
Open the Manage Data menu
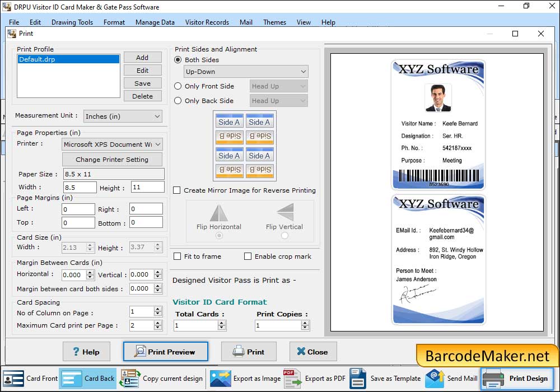click(155, 22)
